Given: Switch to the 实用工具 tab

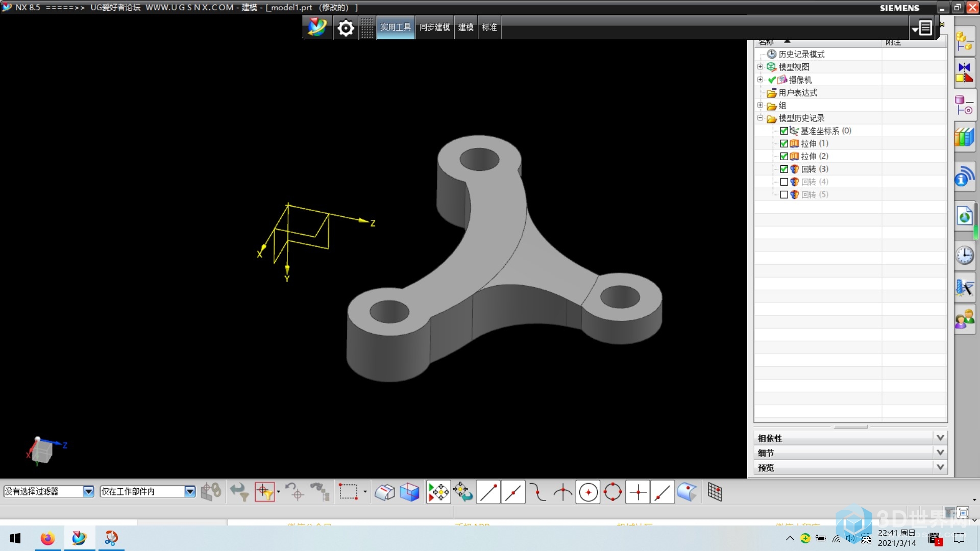Looking at the screenshot, I should (396, 27).
